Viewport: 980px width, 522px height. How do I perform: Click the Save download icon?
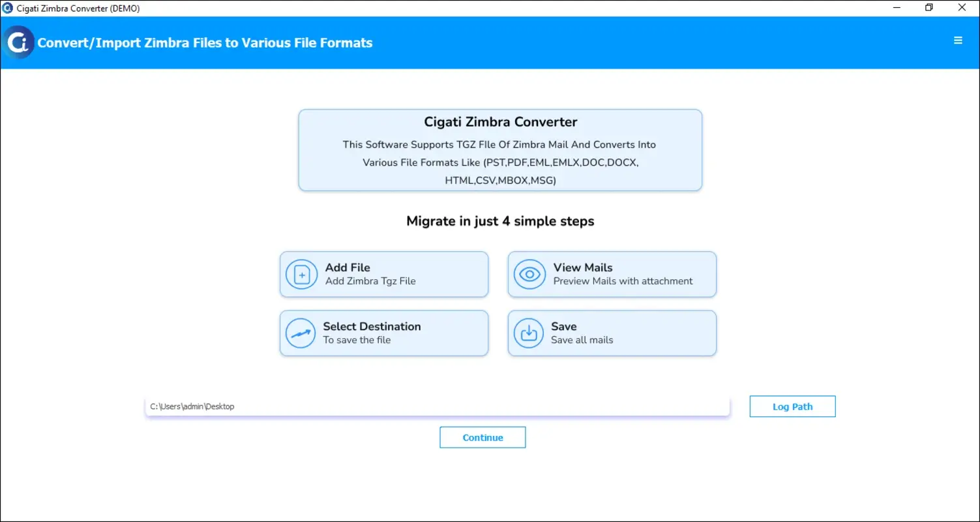click(529, 333)
